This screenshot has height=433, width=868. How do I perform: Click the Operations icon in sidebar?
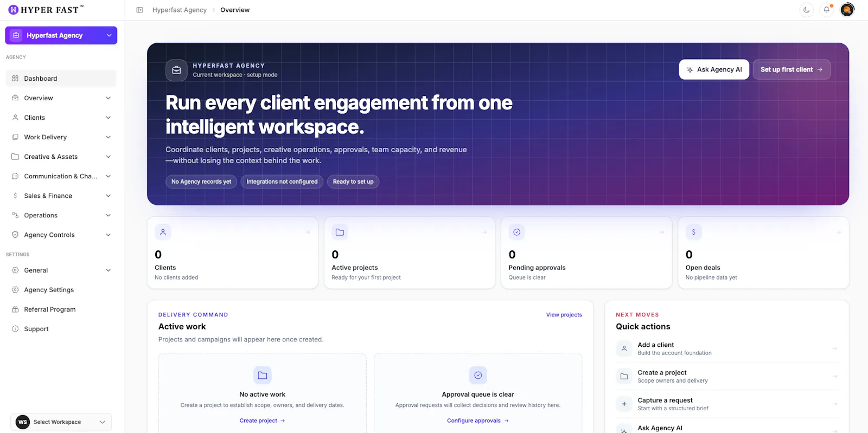click(15, 215)
